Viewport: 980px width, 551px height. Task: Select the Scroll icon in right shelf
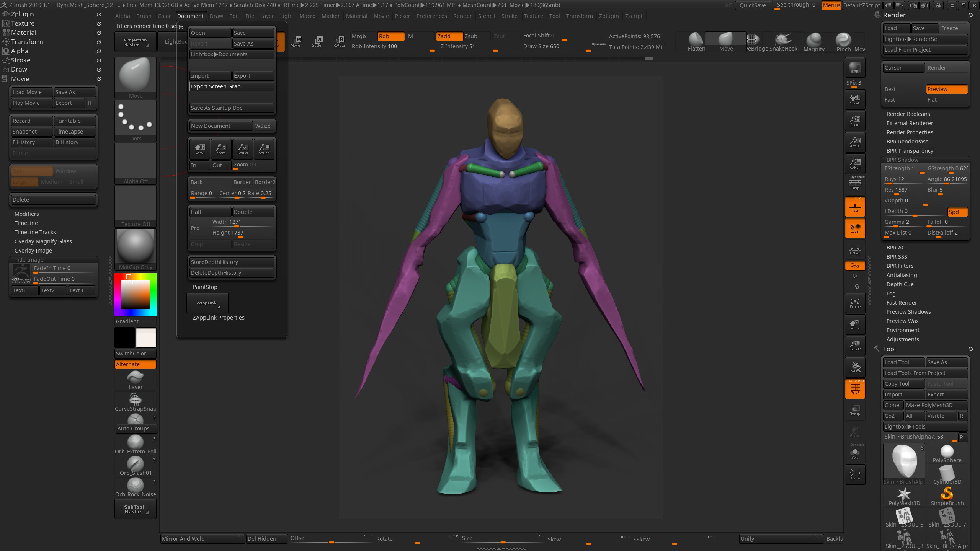(855, 99)
